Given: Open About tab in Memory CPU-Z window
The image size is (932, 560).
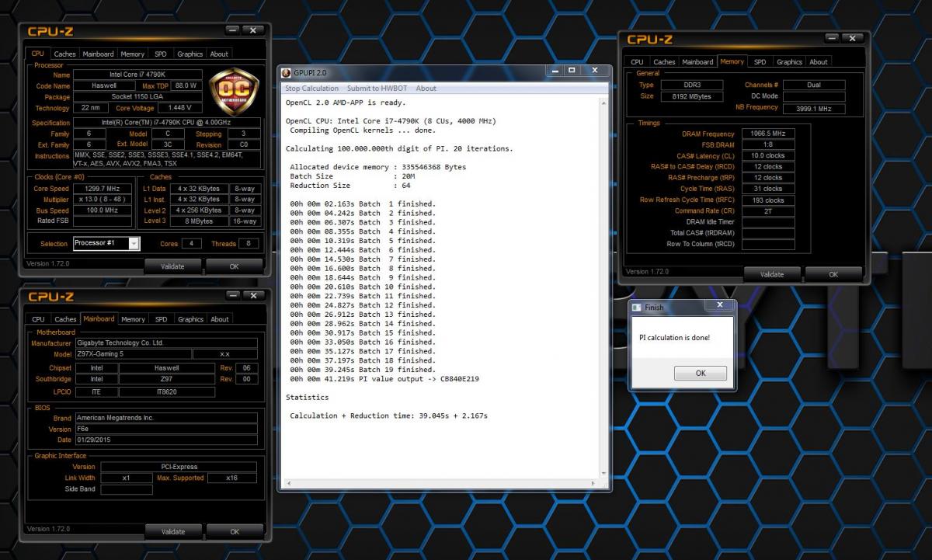Looking at the screenshot, I should click(x=819, y=62).
